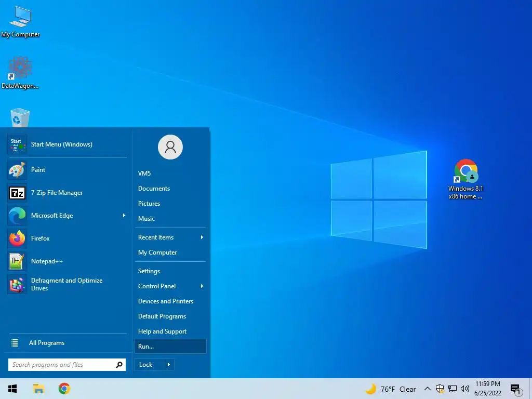Viewport: 532px width, 399px height.
Task: Open Settings from start menu
Action: 170,271
